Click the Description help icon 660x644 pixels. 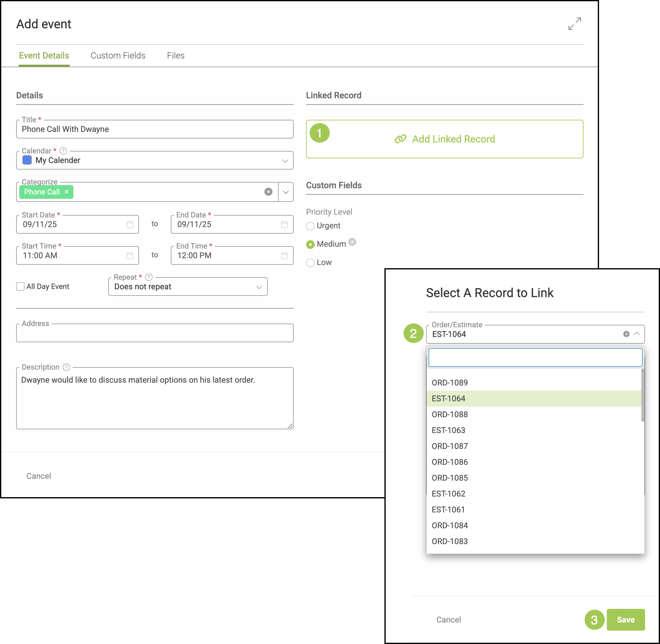coord(67,367)
